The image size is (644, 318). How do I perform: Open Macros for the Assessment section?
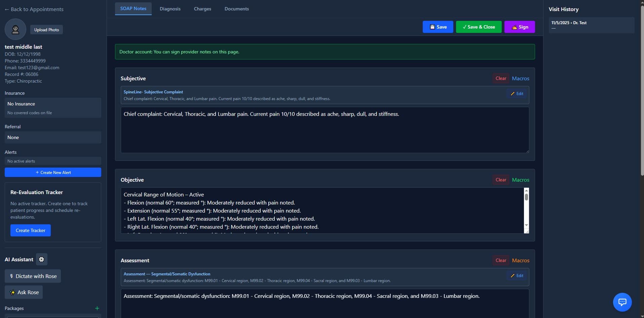[520, 260]
